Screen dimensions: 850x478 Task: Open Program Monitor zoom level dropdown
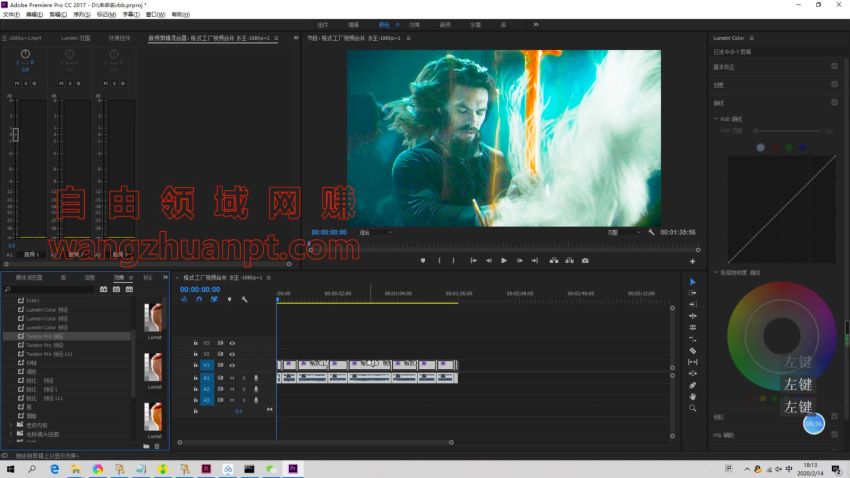[x=375, y=232]
